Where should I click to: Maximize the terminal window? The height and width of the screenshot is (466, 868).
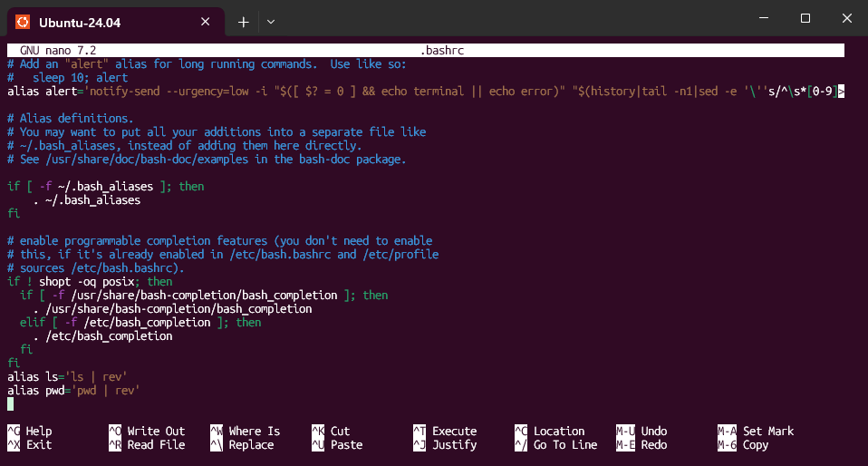pyautogui.click(x=805, y=18)
